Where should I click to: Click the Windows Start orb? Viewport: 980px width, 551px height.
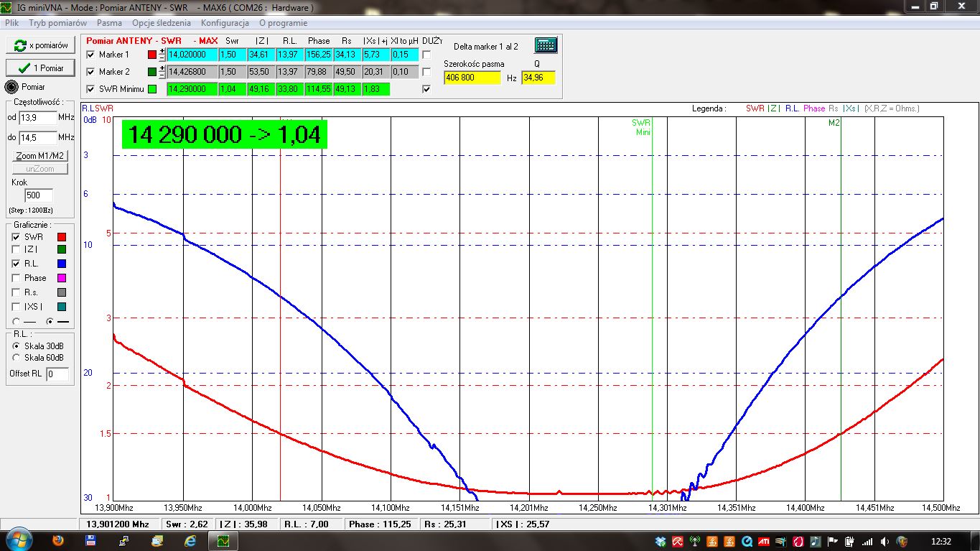(x=18, y=540)
